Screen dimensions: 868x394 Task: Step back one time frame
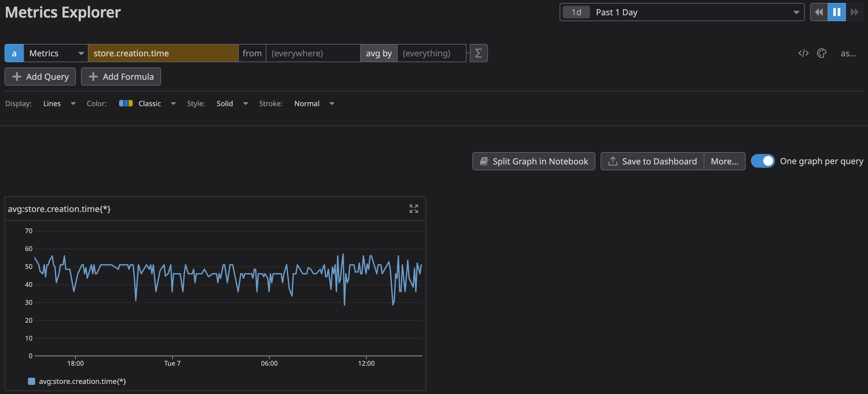tap(819, 12)
